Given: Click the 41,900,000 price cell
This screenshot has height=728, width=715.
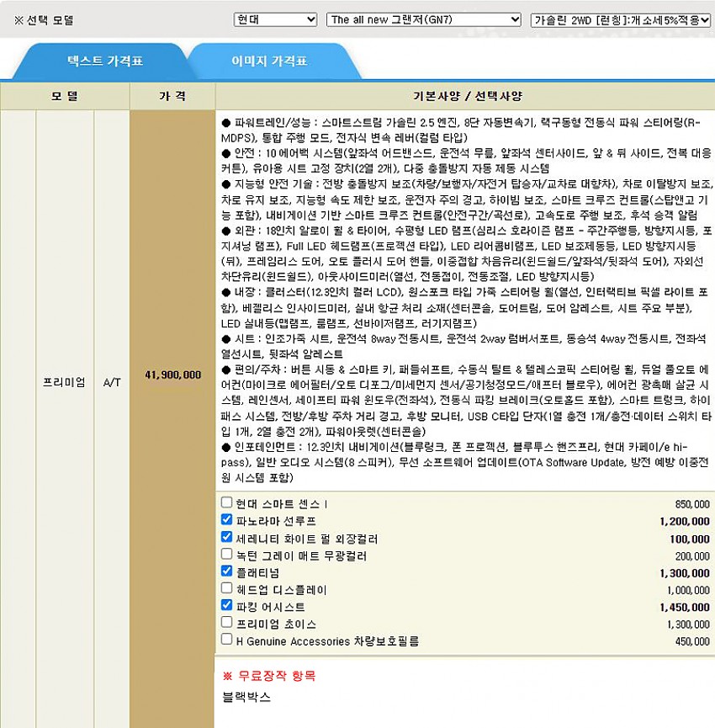Looking at the screenshot, I should (x=172, y=375).
